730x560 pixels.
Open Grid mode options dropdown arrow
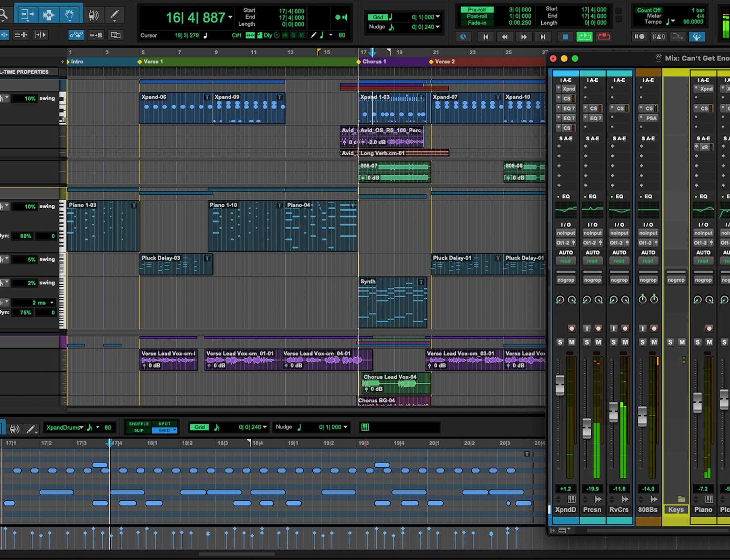(175, 430)
